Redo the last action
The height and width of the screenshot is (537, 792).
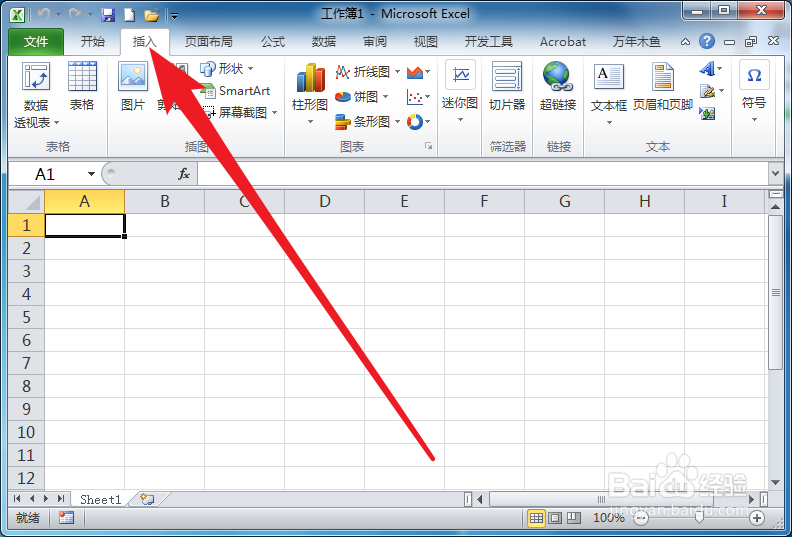pyautogui.click(x=75, y=15)
